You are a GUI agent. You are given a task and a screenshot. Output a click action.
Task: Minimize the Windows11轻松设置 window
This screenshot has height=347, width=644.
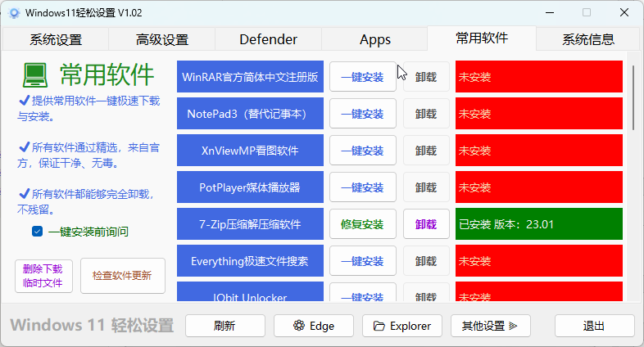(x=550, y=13)
